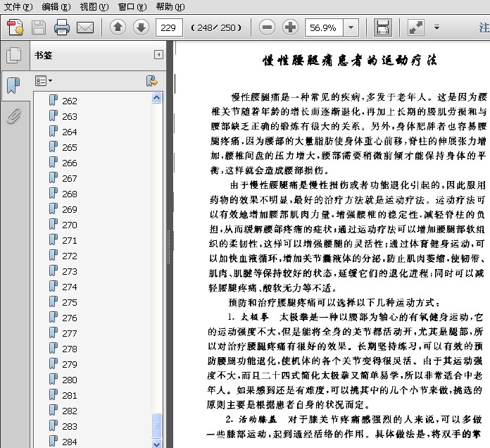Click the zoom field showing 56.9%
The height and width of the screenshot is (448, 490).
(324, 28)
